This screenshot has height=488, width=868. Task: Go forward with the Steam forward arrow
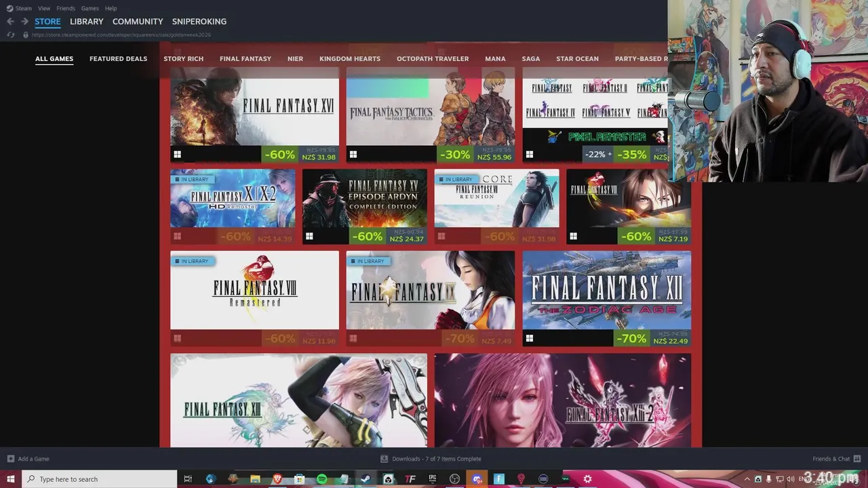point(24,22)
